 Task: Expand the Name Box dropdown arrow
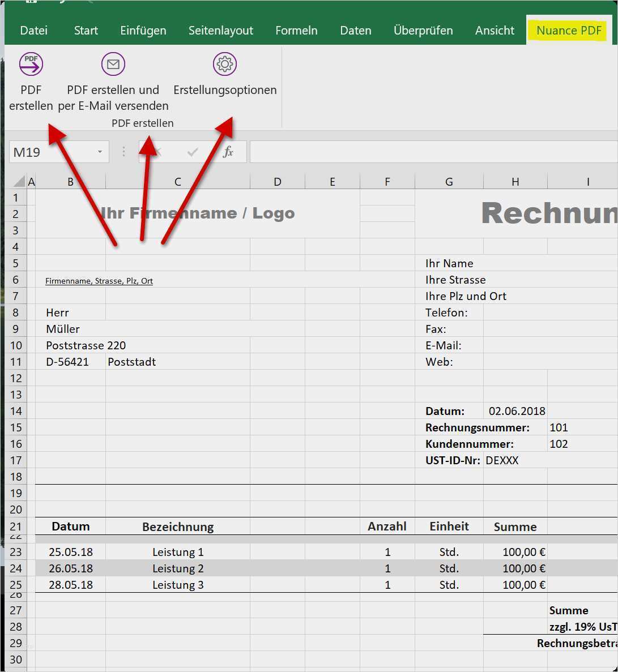tap(100, 152)
